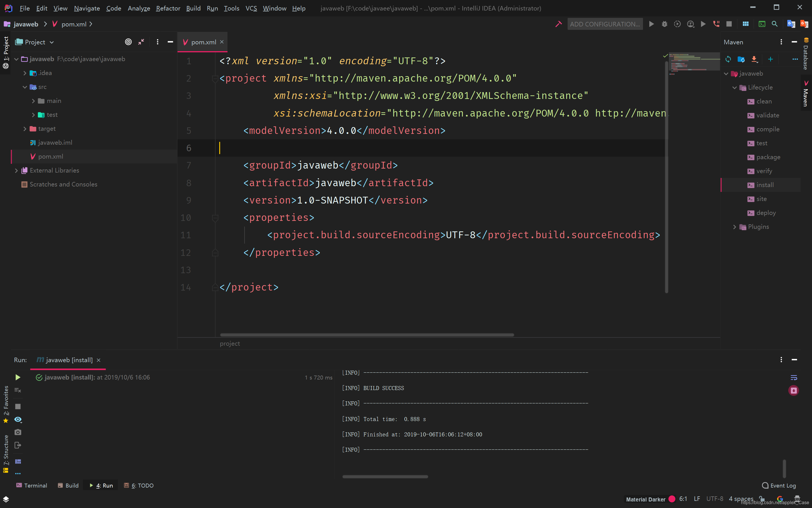Click locate current file target icon

128,42
